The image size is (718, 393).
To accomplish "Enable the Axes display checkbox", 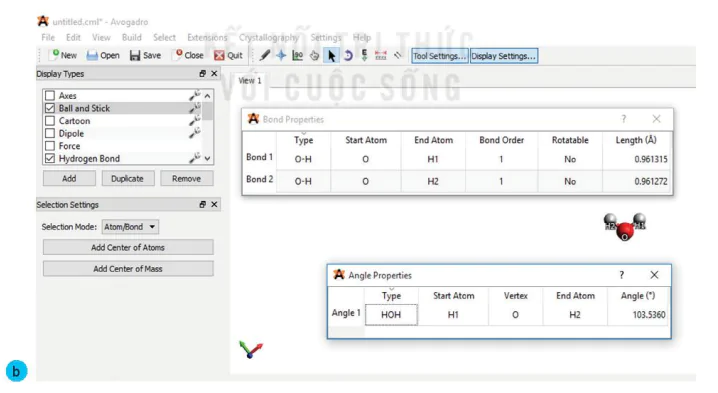I will click(50, 95).
